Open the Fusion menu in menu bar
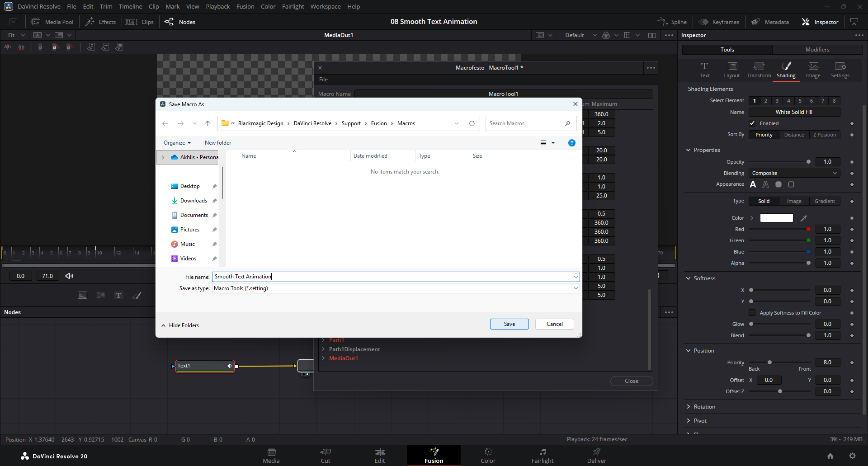 (x=245, y=6)
